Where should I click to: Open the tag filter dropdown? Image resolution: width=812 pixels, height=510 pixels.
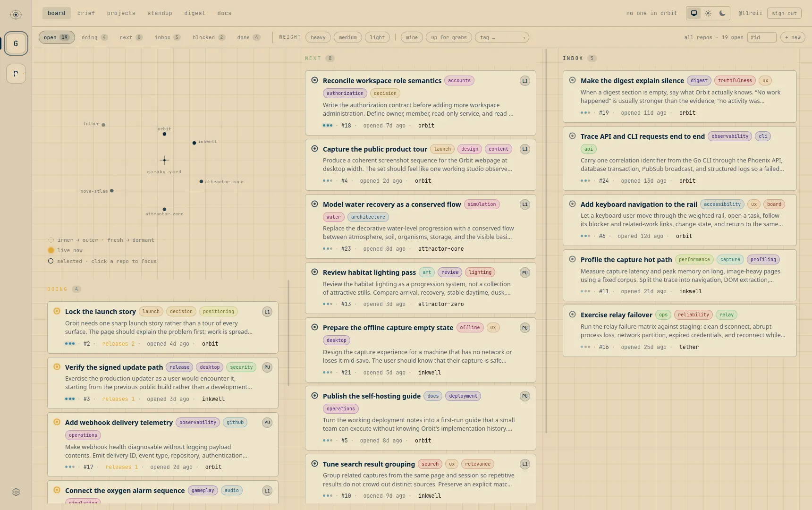coord(502,37)
